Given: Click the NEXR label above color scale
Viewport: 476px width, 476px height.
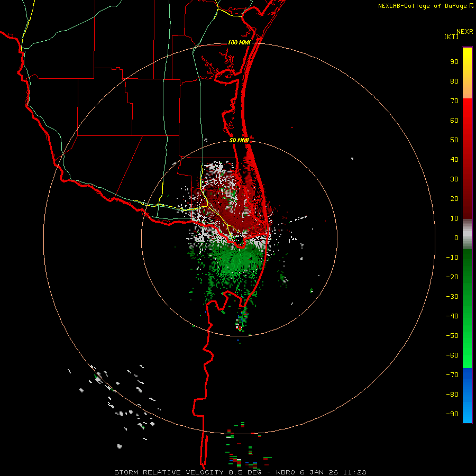Looking at the screenshot, I should click(465, 32).
